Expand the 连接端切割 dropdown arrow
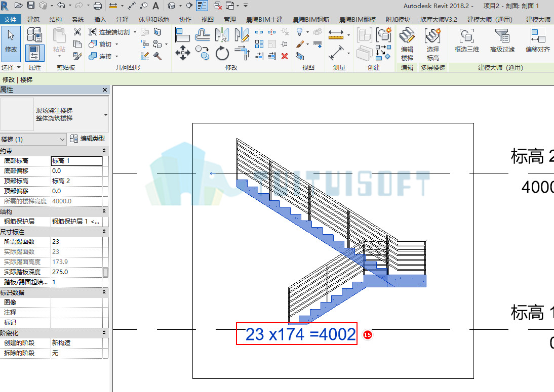Screen dimensions: 554x392 135,32
